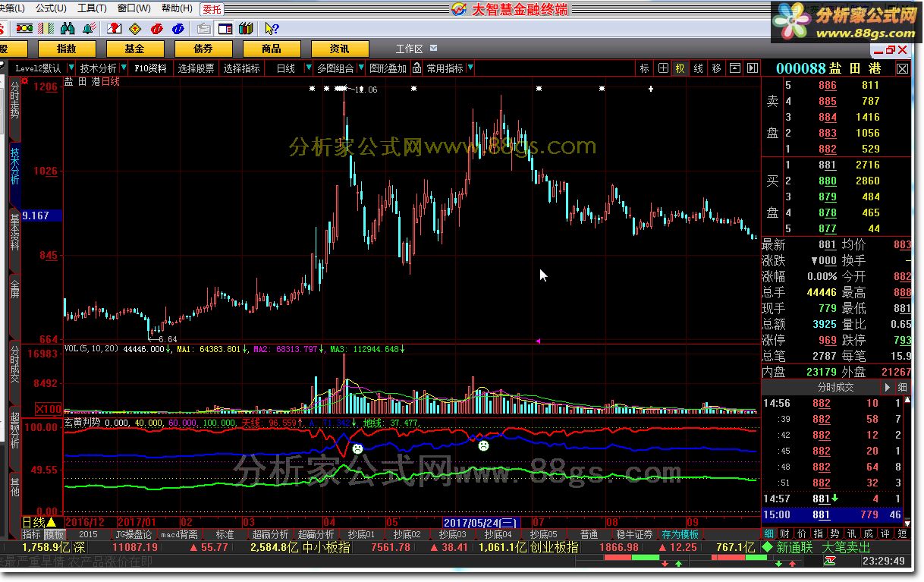
Task: Click the framed up-arrow chart icon
Action: pos(734,68)
